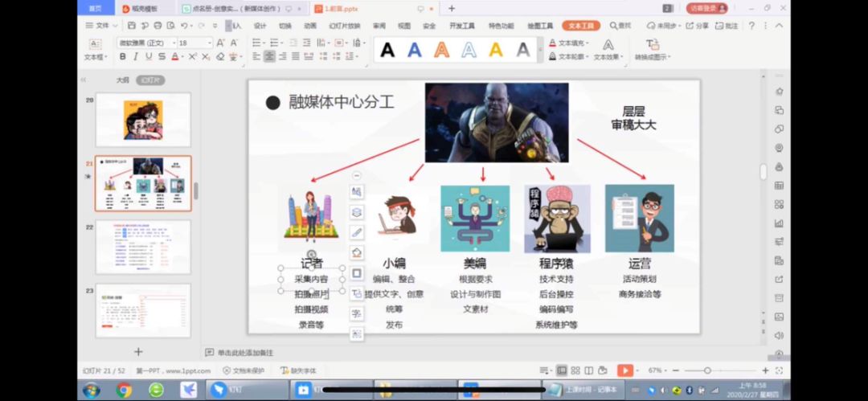Toggle italic text formatting

tap(136, 57)
